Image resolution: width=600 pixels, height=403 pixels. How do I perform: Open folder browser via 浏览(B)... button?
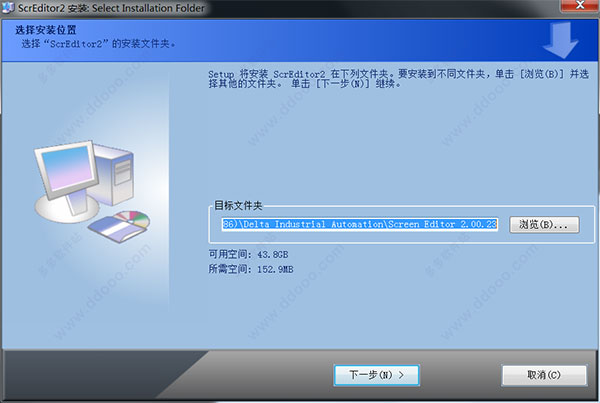pyautogui.click(x=544, y=225)
